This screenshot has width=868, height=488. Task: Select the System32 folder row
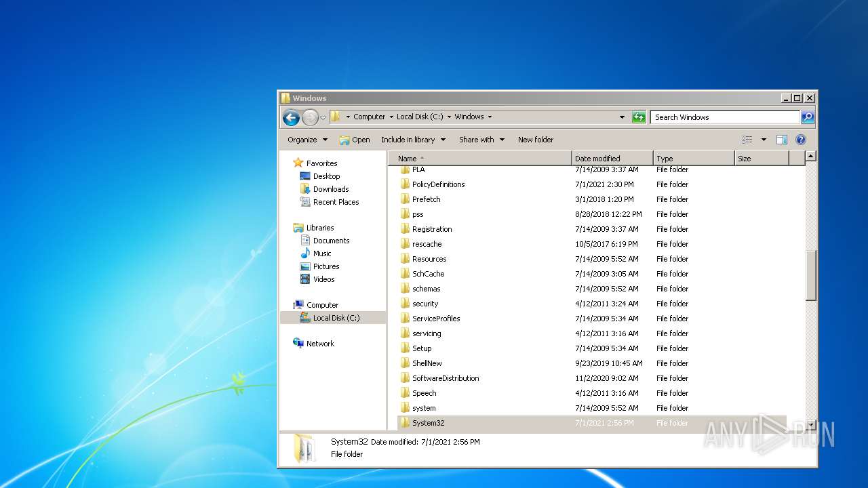click(x=591, y=423)
